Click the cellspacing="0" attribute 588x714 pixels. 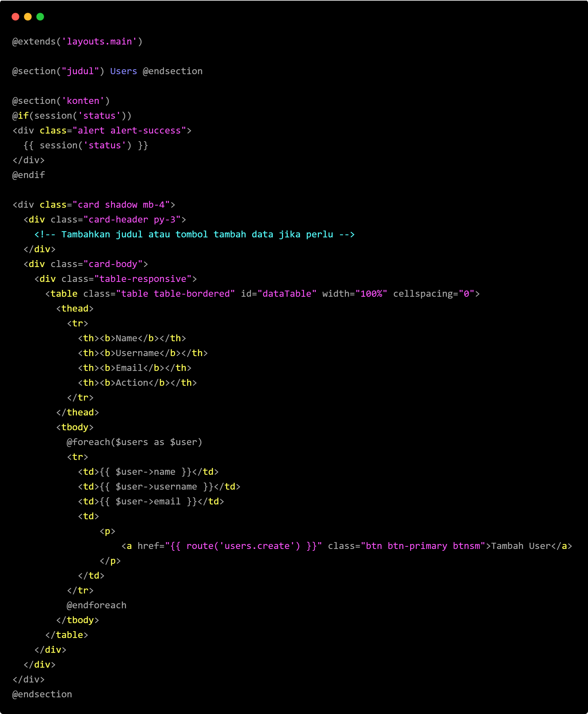point(436,294)
